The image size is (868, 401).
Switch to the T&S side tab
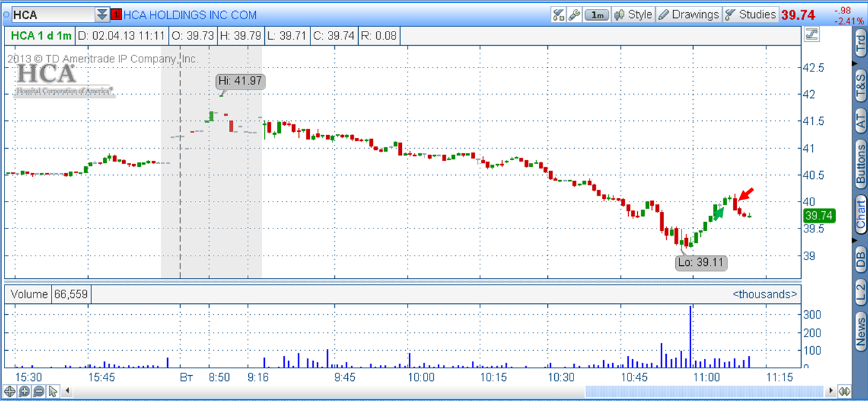click(860, 86)
